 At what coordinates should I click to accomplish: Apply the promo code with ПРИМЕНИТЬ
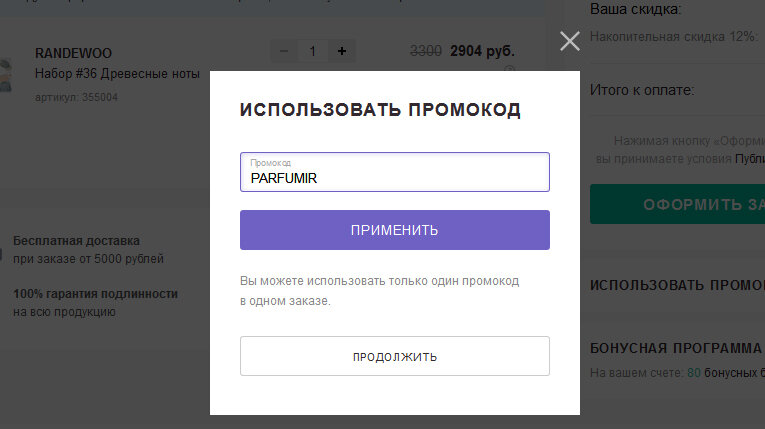(395, 230)
